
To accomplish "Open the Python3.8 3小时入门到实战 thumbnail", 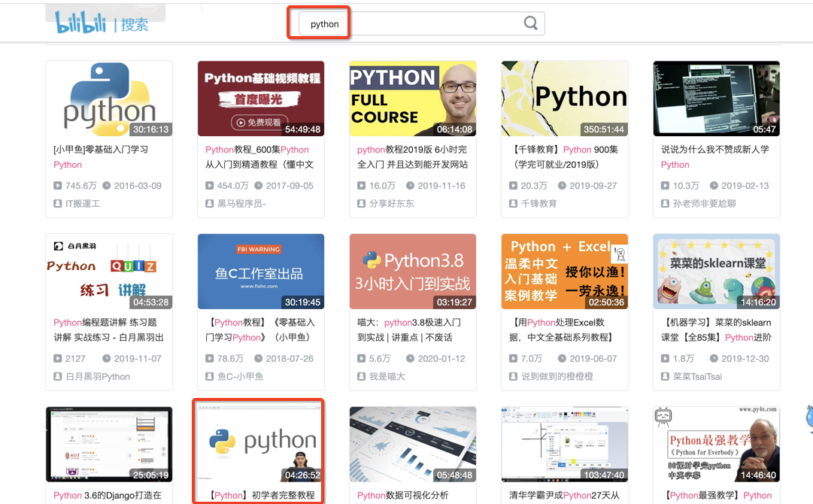I will [413, 272].
